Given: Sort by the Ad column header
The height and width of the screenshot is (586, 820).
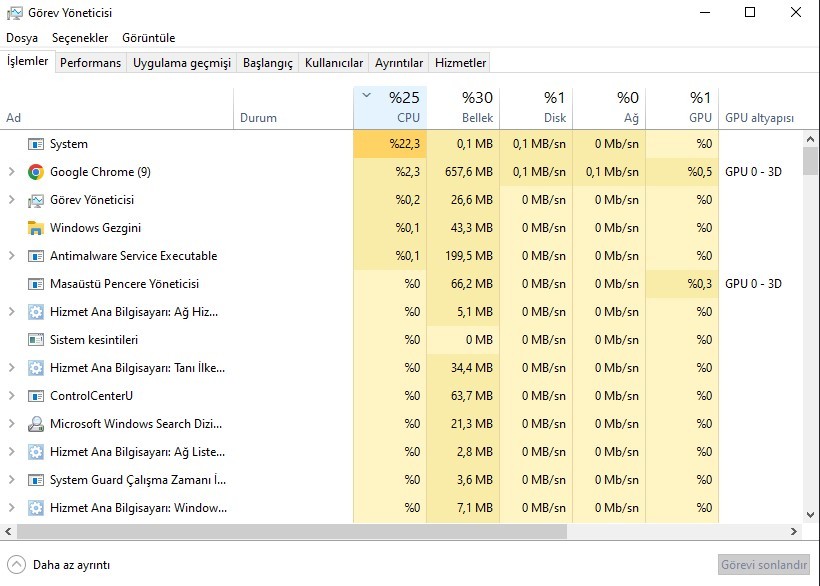Looking at the screenshot, I should point(117,108).
